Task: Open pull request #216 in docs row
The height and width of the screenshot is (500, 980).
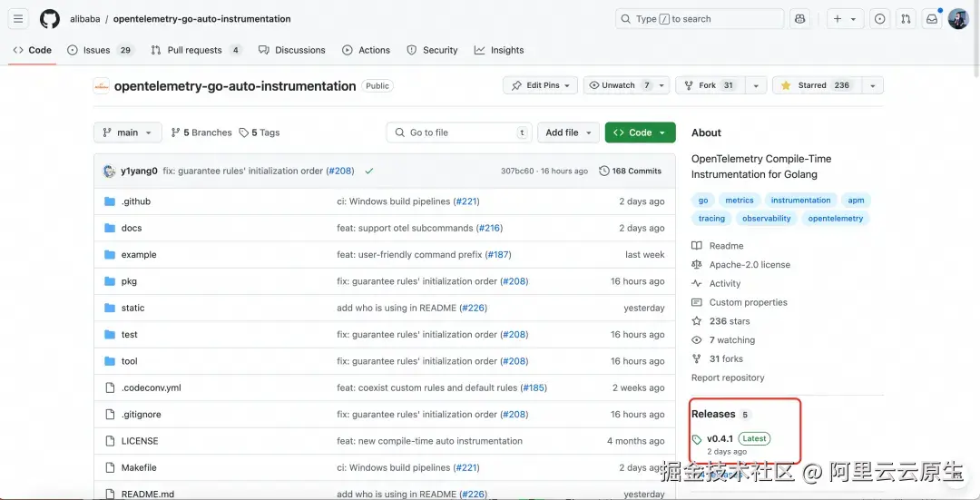Action: [x=489, y=228]
